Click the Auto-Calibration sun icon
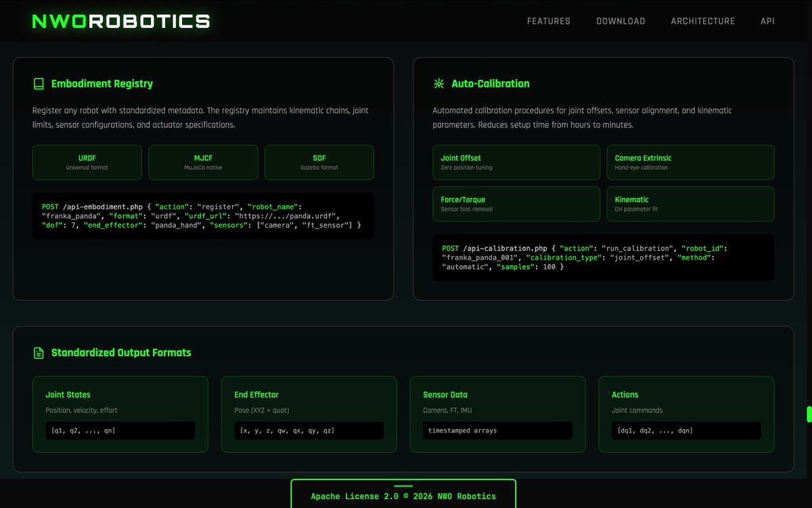Screen dimensions: 812x508 click(438, 84)
